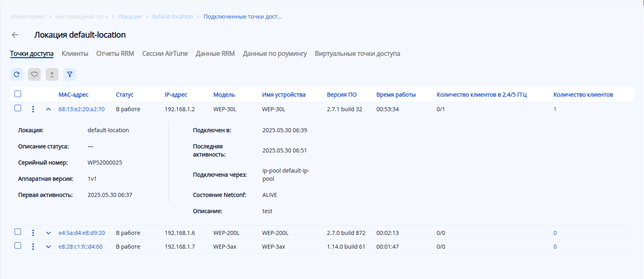
Task: Select checkbox for e4:5a:d4:e8:d9:20 row
Action: coord(18,232)
